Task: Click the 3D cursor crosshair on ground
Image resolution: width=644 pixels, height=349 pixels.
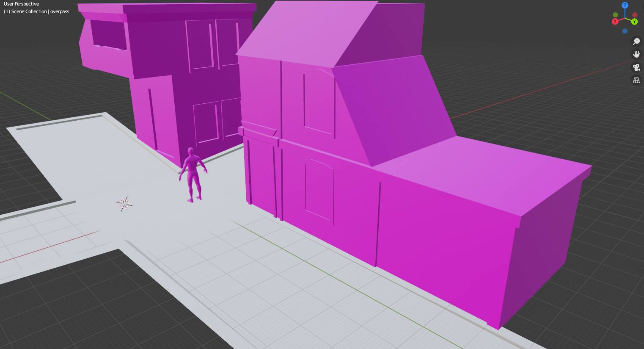Action: [x=124, y=204]
